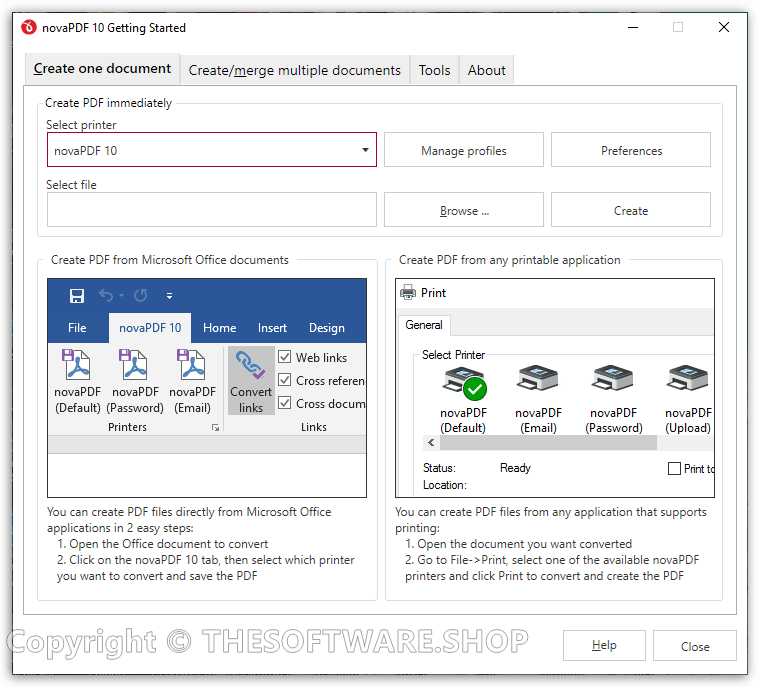The height and width of the screenshot is (687, 760).
Task: Switch to Create one document tab
Action: 102,69
